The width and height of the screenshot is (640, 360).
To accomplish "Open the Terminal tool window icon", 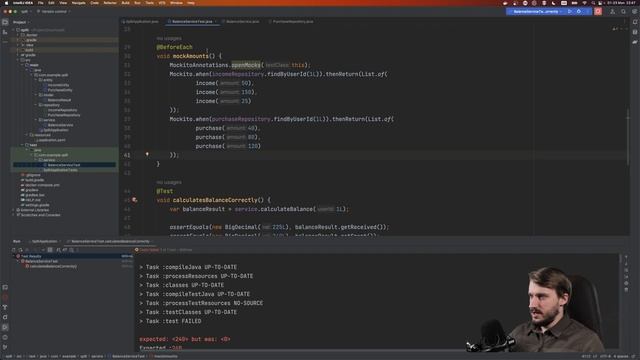I will click(5, 287).
